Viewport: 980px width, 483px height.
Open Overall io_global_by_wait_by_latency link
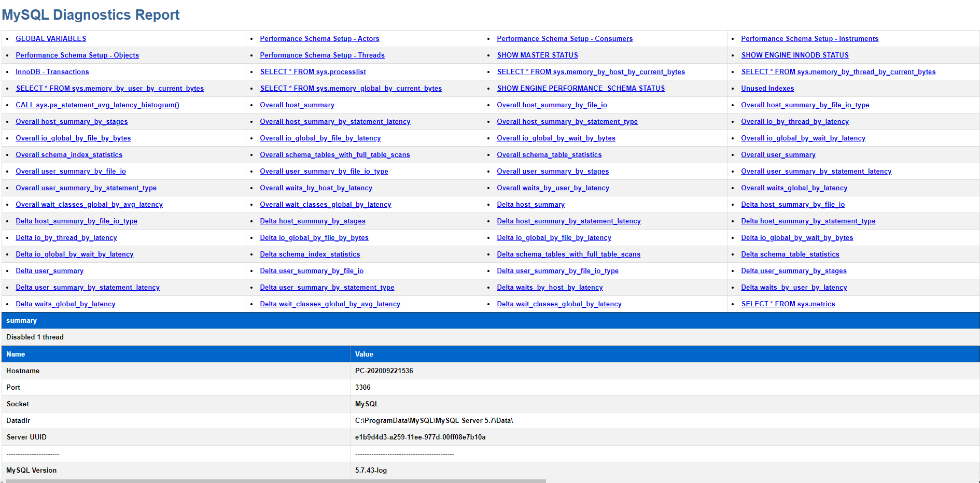(x=803, y=138)
